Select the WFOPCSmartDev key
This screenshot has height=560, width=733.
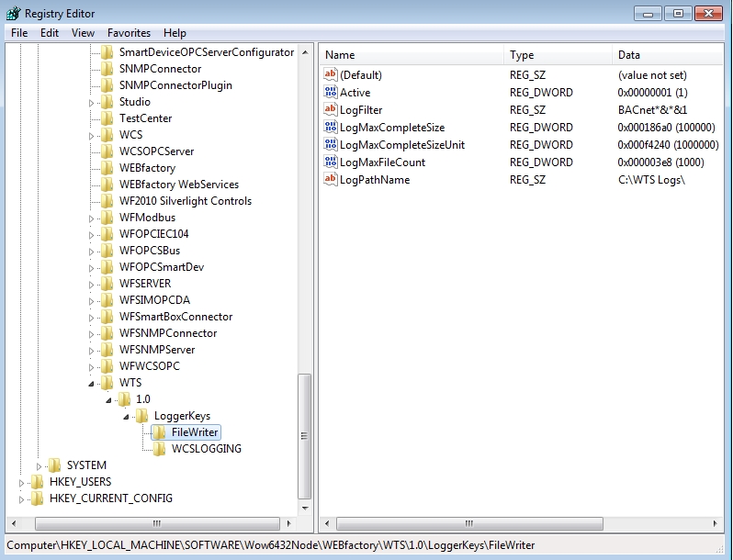pyautogui.click(x=162, y=267)
